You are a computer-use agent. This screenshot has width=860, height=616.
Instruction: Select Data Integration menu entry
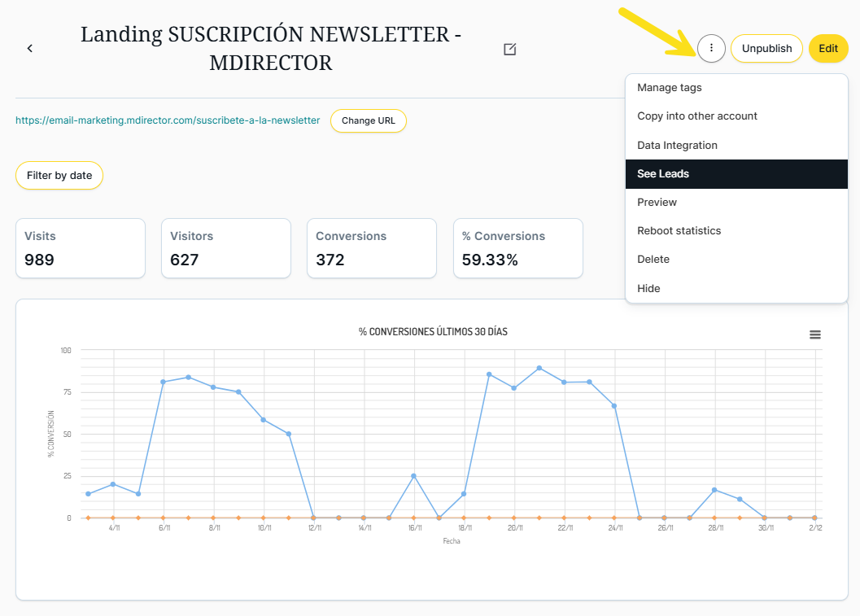click(x=677, y=146)
